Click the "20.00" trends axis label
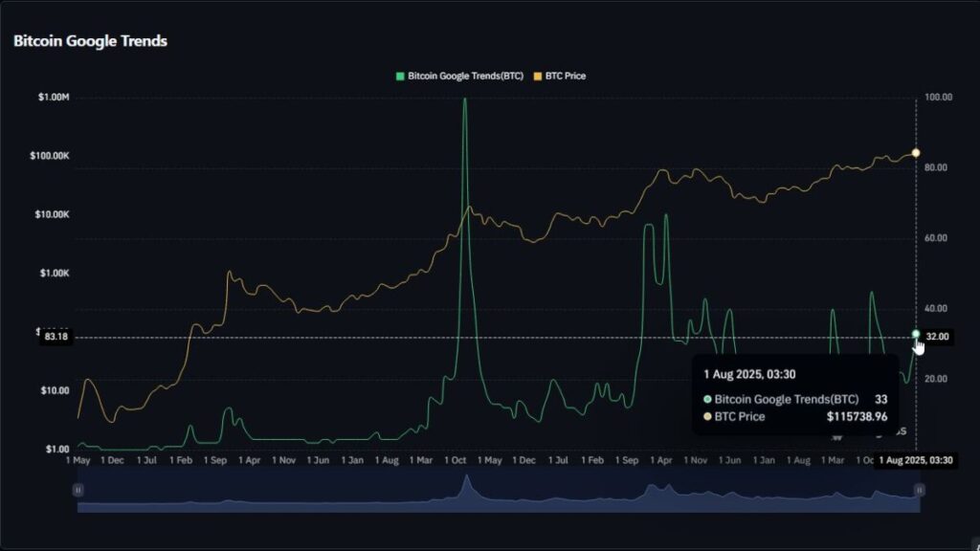The image size is (980, 551). (x=936, y=379)
